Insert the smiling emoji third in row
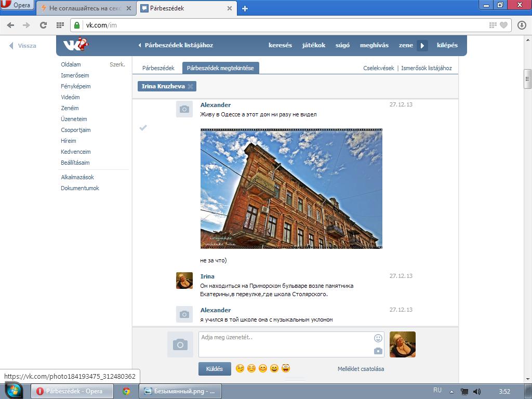Image resolution: width=532 pixels, height=399 pixels. tap(263, 368)
